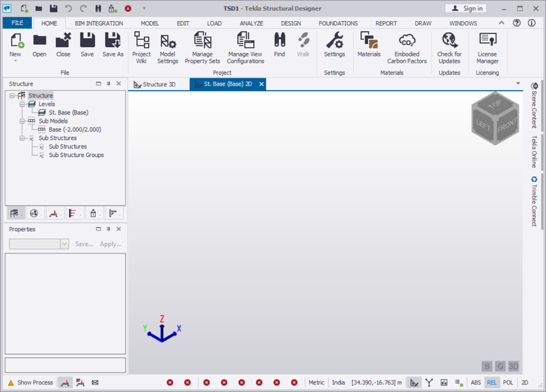Screen dimensions: 546x392
Task: Toggle the G view mode button
Action: (x=500, y=366)
